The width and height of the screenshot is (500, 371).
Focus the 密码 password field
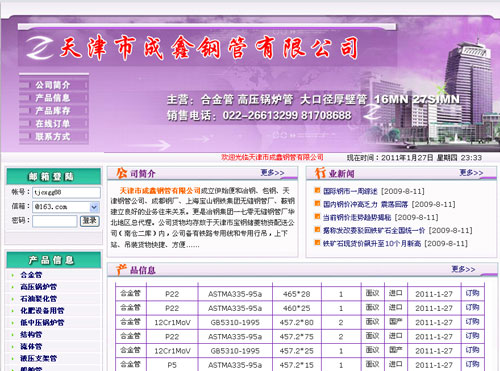(55, 221)
